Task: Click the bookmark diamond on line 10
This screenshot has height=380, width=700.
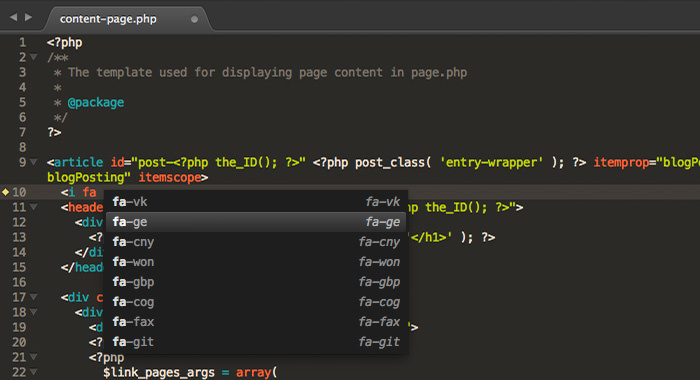Action: (x=5, y=192)
